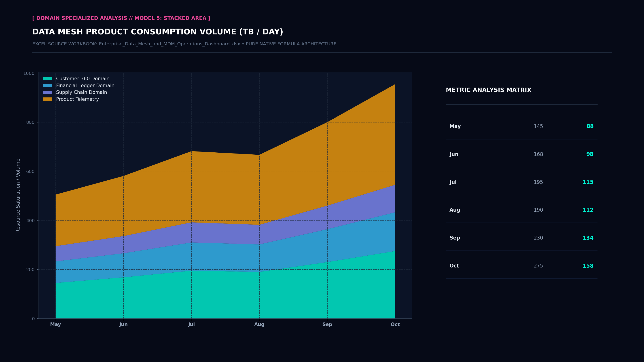Viewport: 644px width, 362px height.
Task: Select the May row label in the matrix
Action: [455, 126]
